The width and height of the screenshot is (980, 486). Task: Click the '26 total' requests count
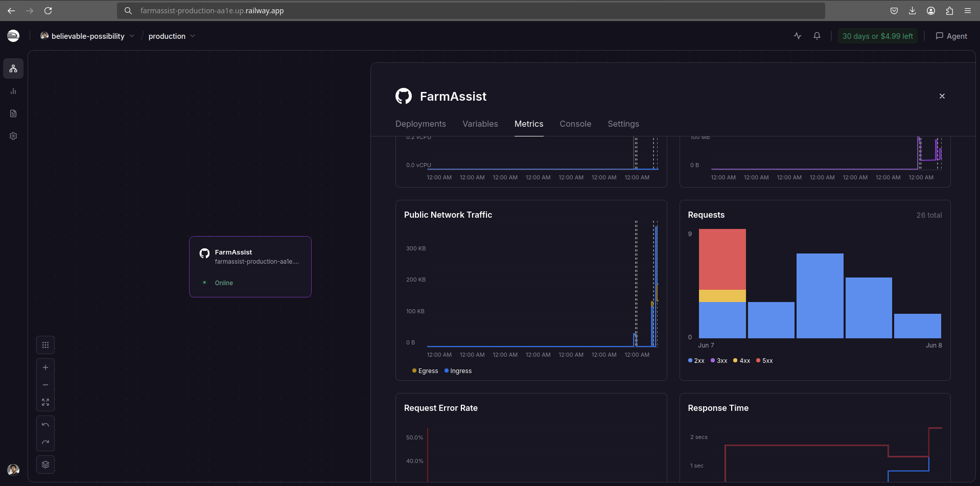929,215
